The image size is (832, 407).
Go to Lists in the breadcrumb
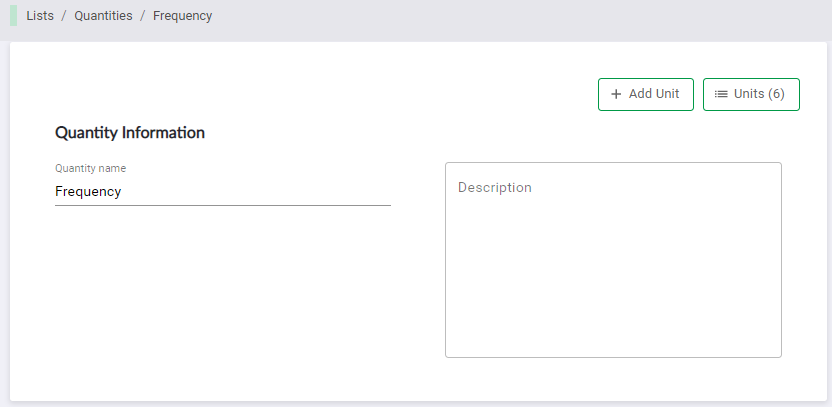coord(40,16)
